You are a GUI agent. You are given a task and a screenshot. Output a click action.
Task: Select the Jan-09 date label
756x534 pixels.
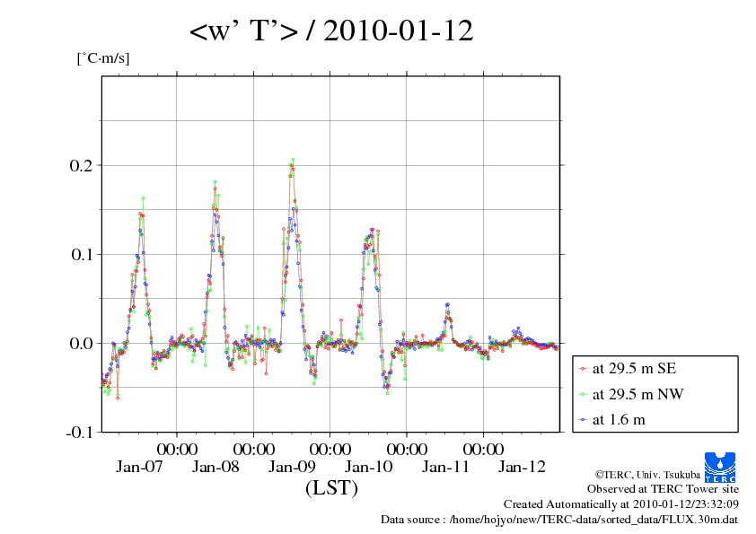point(293,467)
